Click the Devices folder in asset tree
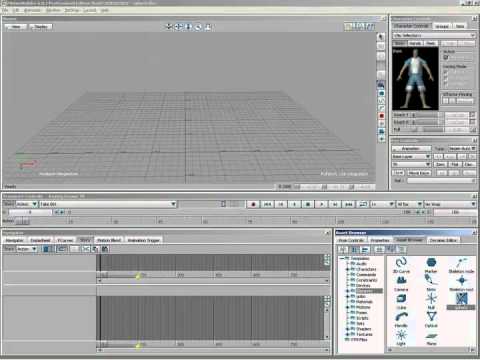This screenshot has height=360, width=480. [x=363, y=286]
